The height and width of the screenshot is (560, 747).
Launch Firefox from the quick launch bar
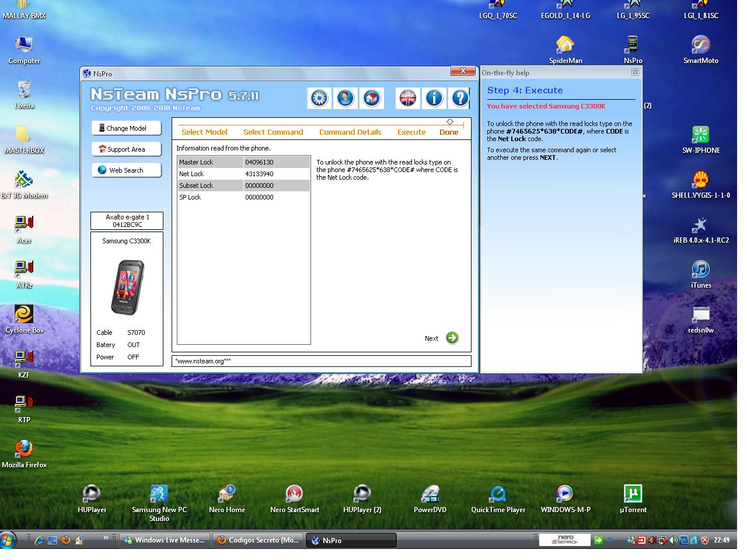point(66,540)
